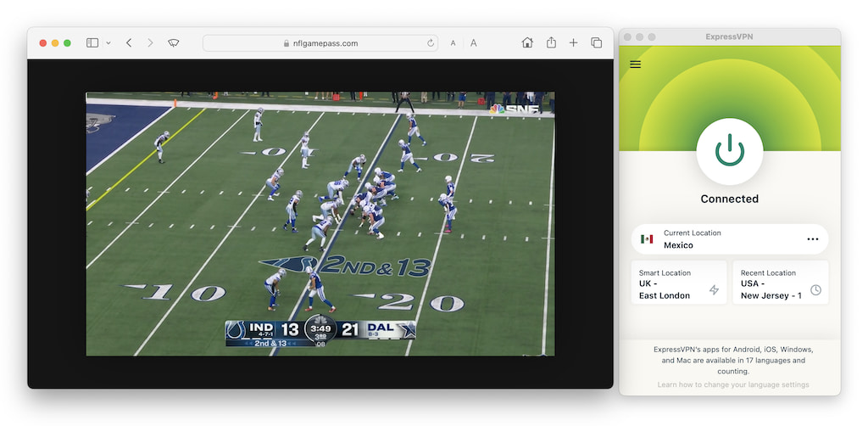Open the Current Location Mexico selector

(730, 239)
